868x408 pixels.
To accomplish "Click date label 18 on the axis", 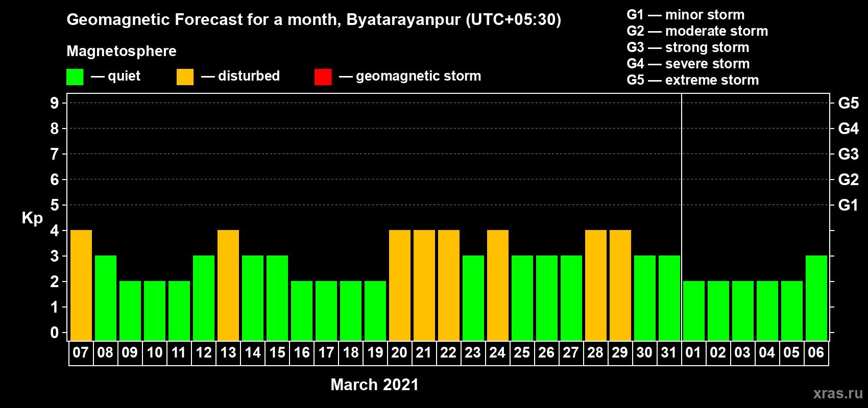I will [x=350, y=353].
